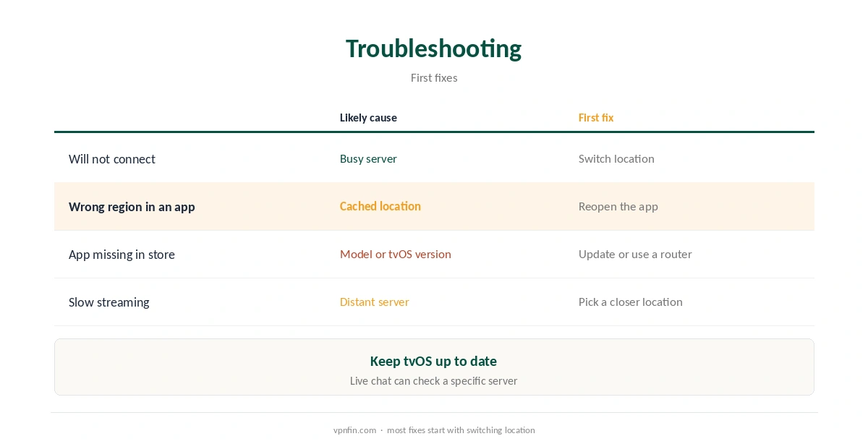Click the Troubleshooting heading

click(433, 48)
